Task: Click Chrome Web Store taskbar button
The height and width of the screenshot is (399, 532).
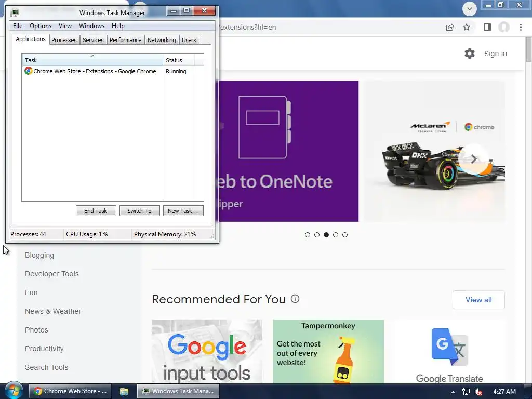Action: [x=70, y=391]
